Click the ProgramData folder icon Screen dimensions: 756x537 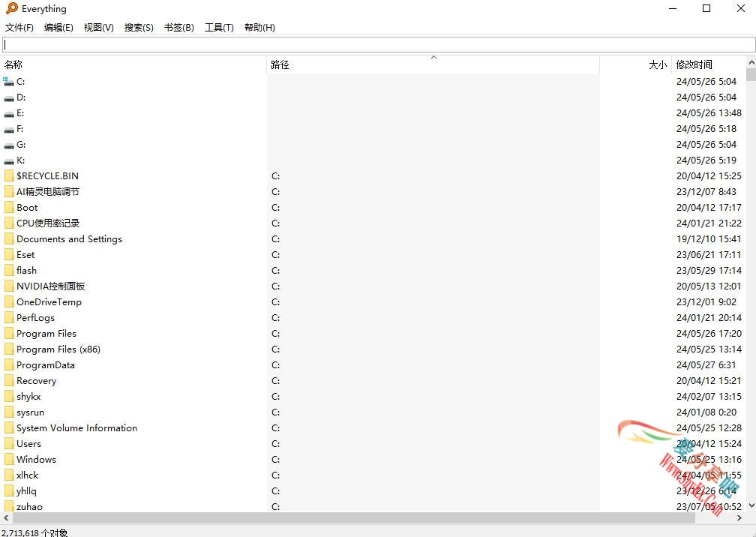(x=9, y=365)
